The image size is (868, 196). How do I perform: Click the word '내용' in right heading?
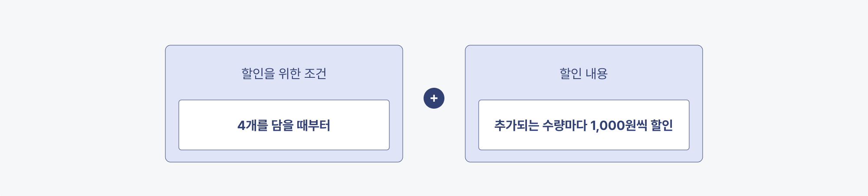pyautogui.click(x=597, y=73)
